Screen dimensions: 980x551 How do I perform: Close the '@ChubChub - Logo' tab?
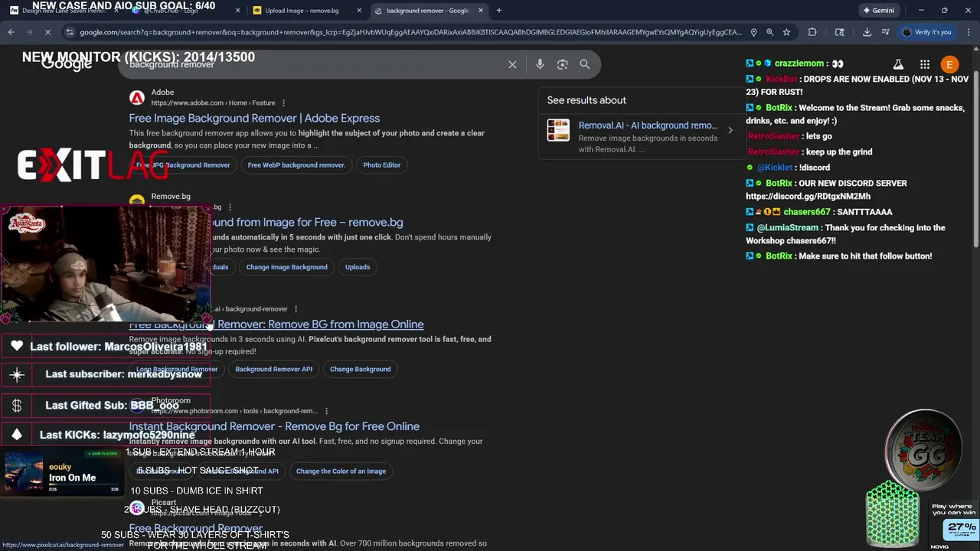[237, 11]
